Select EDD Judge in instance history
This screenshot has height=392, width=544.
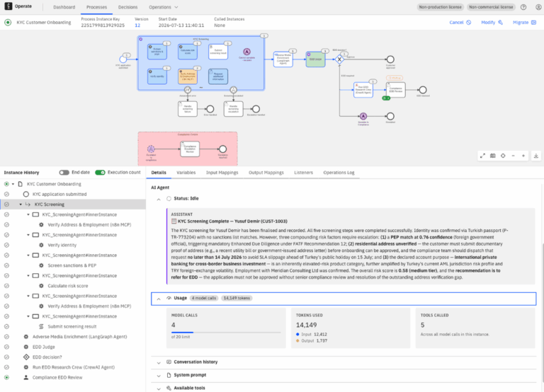(44, 347)
